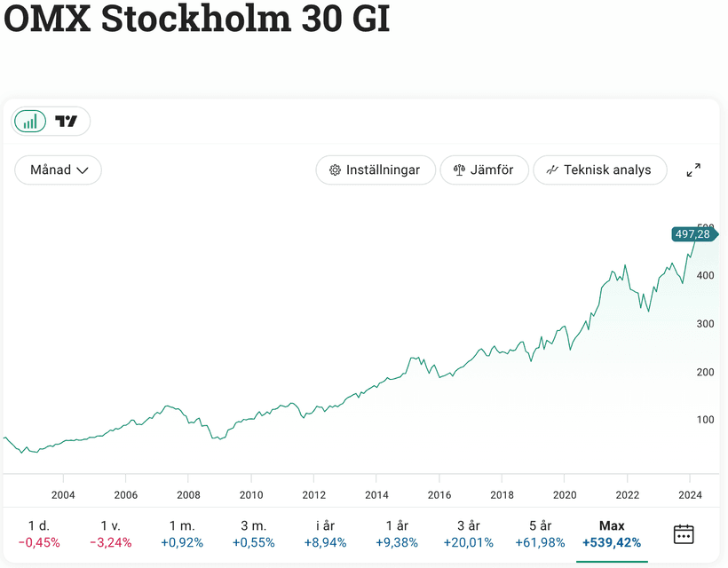
Task: Select the 5 år time period
Action: (x=540, y=534)
